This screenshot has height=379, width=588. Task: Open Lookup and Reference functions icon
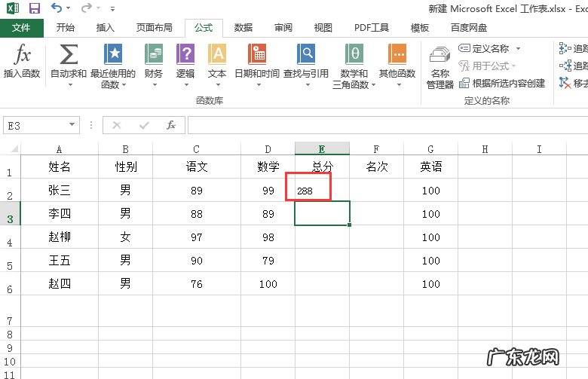(x=306, y=54)
